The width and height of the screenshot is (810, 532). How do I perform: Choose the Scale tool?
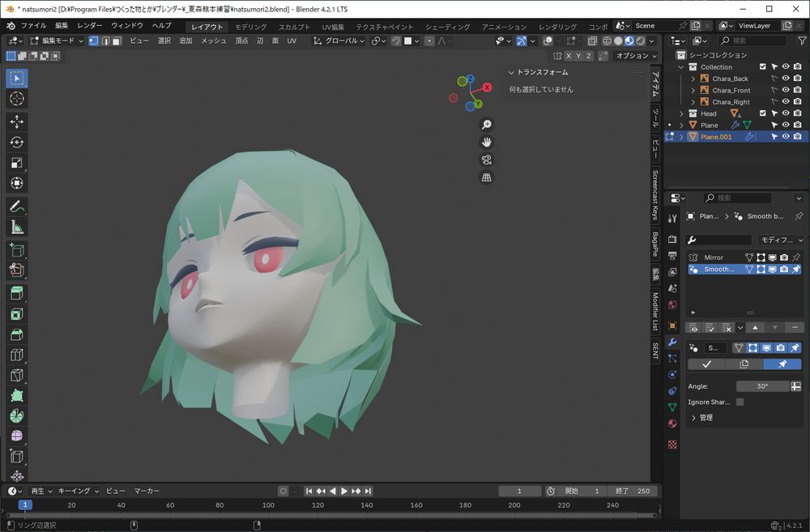(x=17, y=163)
